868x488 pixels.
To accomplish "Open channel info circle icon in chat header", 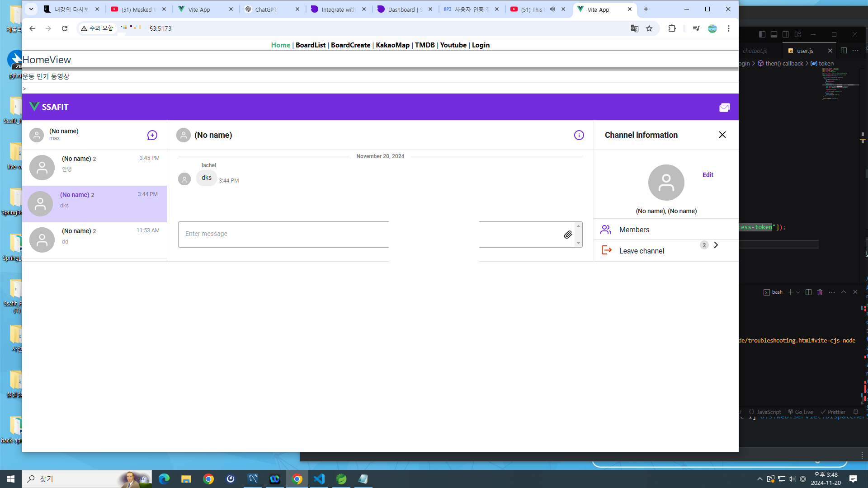I will coord(579,135).
